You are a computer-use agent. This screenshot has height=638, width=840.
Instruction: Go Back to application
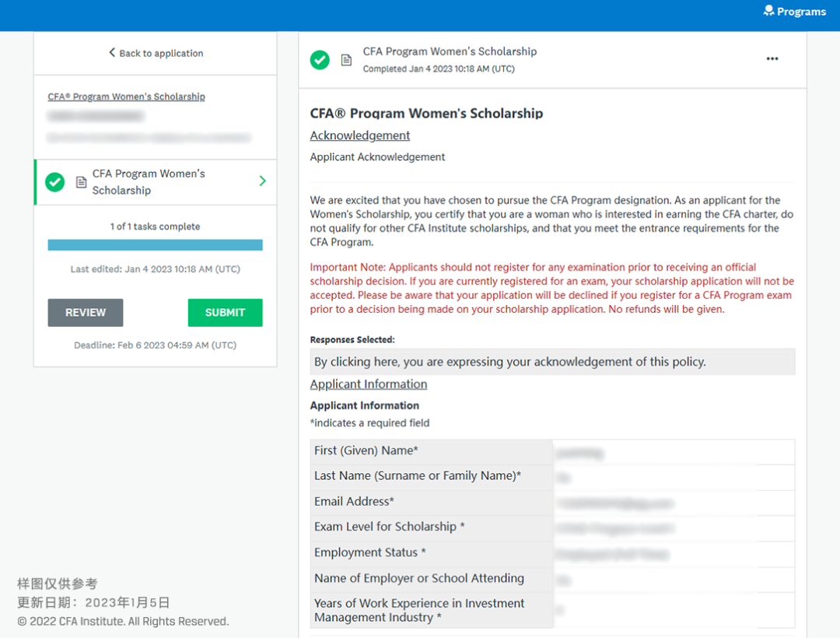pos(160,53)
